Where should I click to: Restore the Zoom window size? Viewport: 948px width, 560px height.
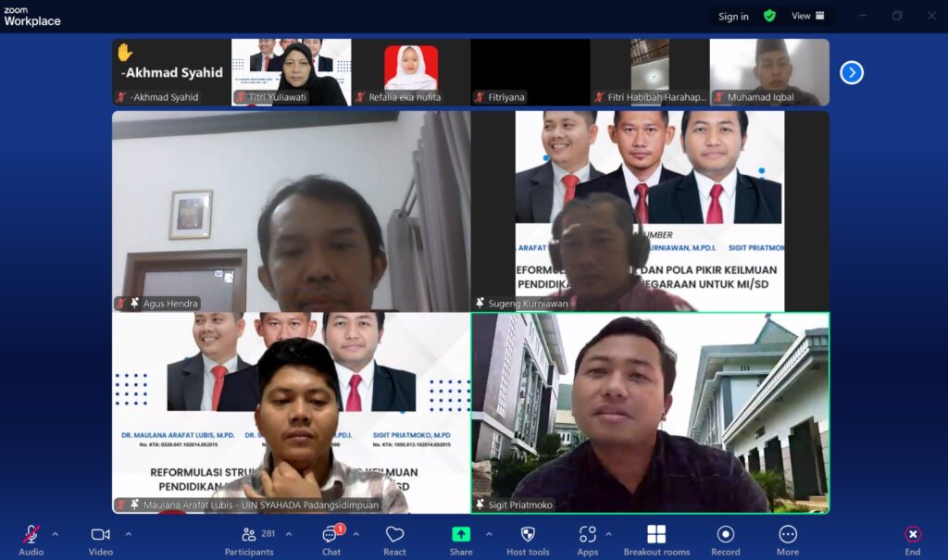(897, 16)
